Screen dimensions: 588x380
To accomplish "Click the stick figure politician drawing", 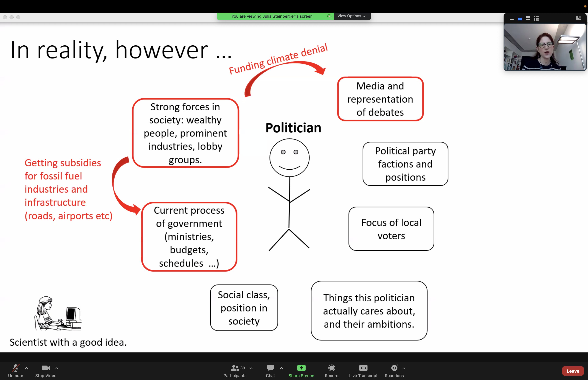I will [x=289, y=195].
